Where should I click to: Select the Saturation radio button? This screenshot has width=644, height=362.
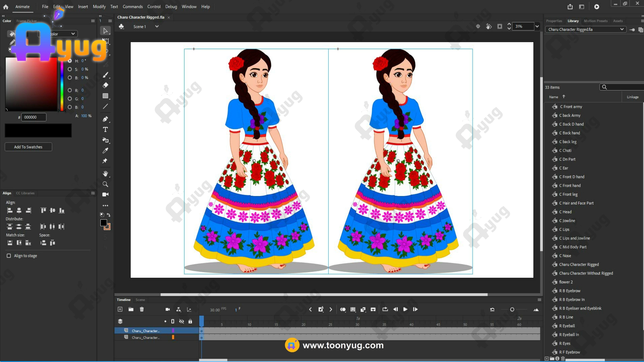[70, 69]
